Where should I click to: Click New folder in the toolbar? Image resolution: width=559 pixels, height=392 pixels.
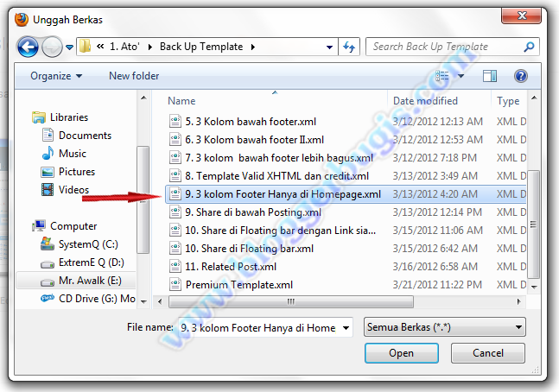(x=134, y=76)
